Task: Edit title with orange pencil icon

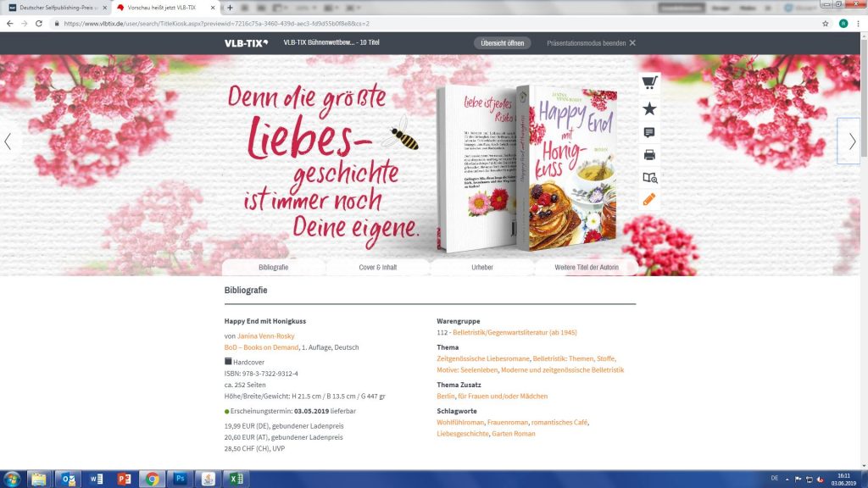Action: point(649,199)
